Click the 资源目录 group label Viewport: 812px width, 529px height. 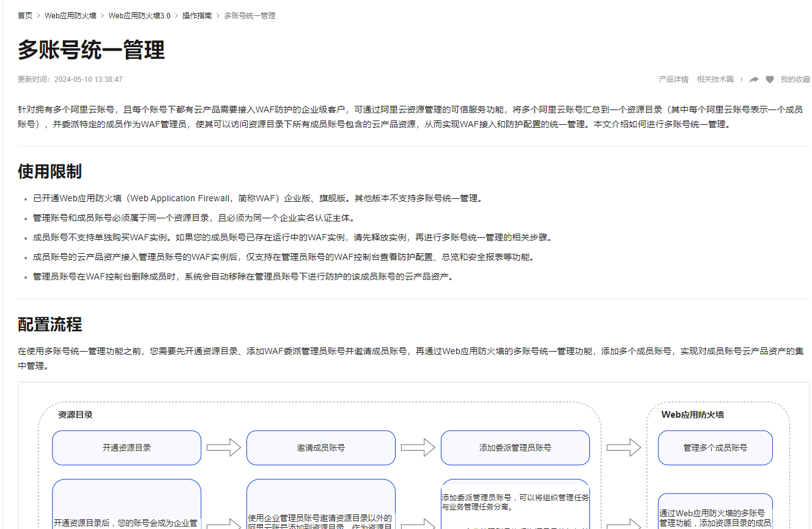tap(75, 415)
